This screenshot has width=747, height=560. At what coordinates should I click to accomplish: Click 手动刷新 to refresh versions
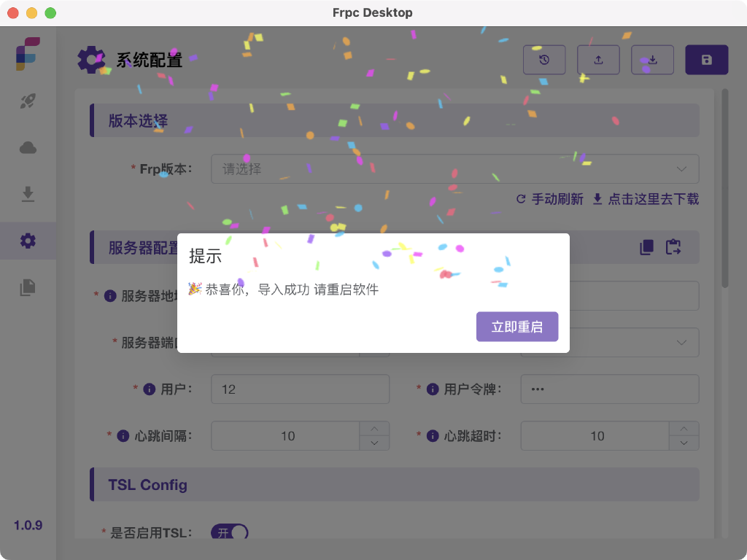pyautogui.click(x=556, y=199)
